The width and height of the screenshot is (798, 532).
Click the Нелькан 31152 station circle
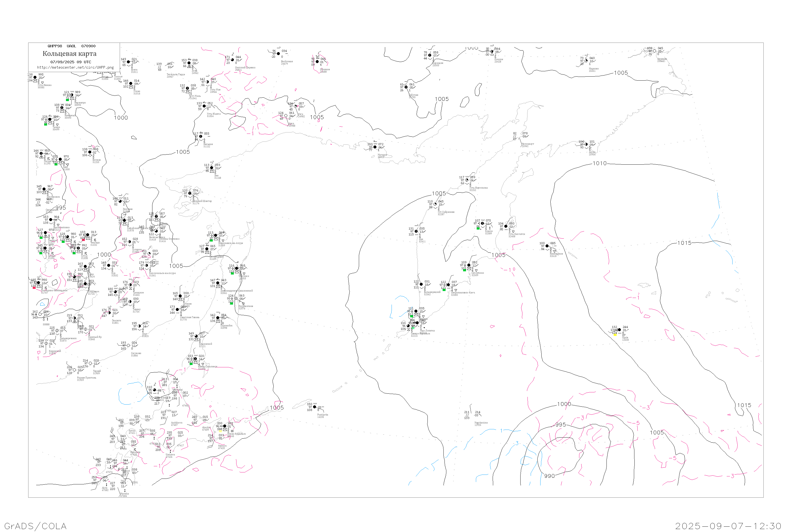[x=201, y=136]
